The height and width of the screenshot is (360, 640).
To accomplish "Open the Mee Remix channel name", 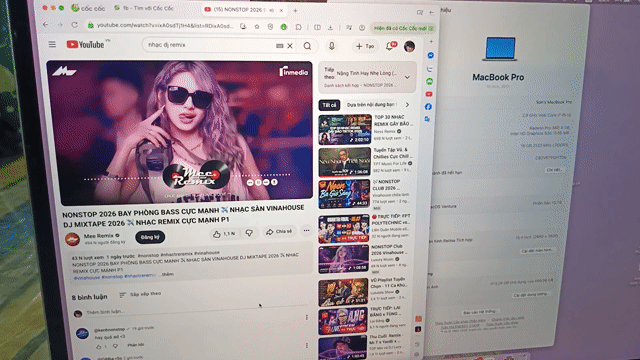I will click(99, 236).
